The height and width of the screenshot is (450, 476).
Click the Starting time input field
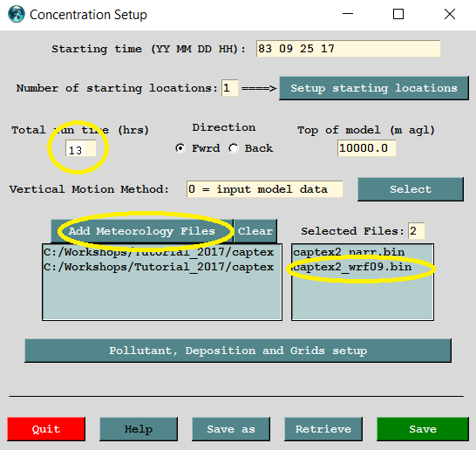348,49
